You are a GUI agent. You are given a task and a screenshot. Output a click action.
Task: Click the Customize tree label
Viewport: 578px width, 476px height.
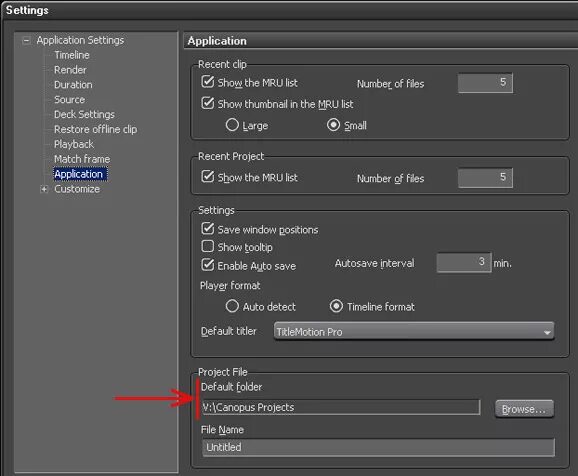tap(77, 189)
